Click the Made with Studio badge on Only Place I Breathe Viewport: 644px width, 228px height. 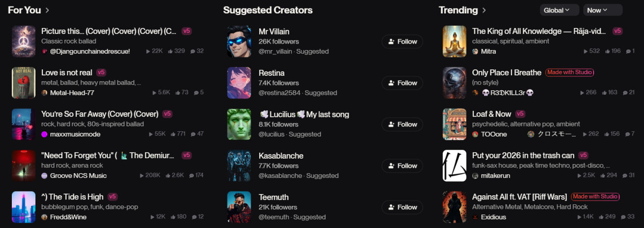coord(570,73)
